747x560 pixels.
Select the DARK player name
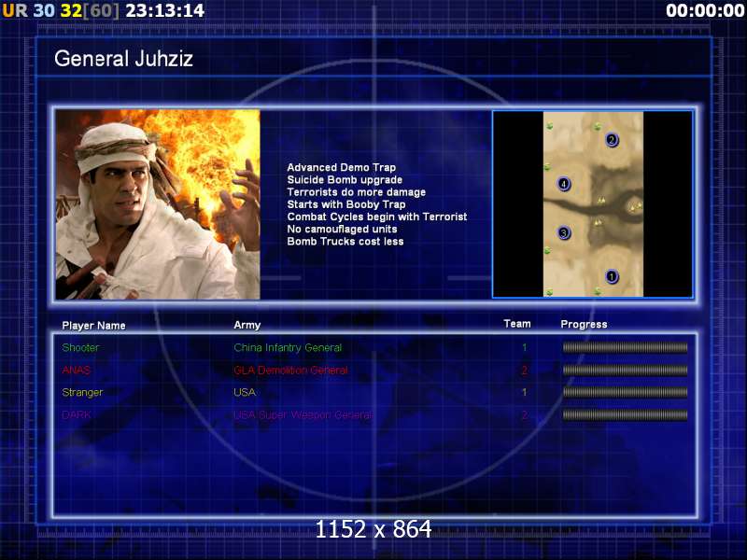pyautogui.click(x=77, y=414)
